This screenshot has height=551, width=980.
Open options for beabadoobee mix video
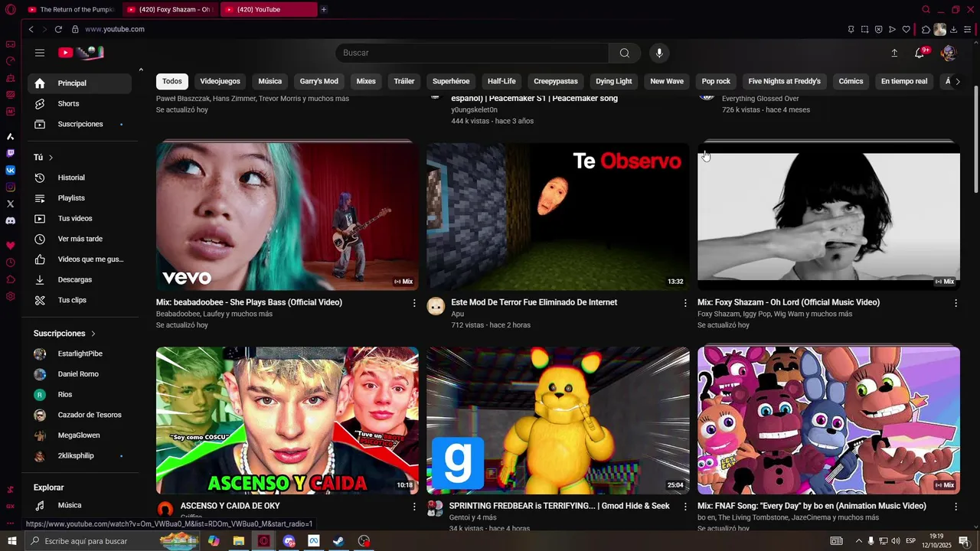click(414, 303)
